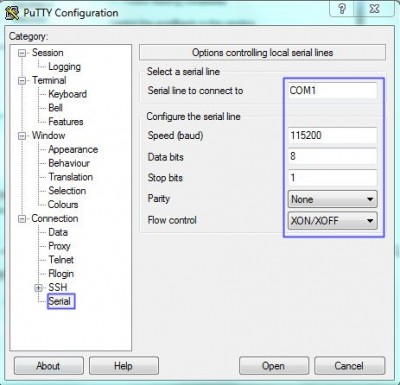
Task: Select the Terminal category
Action: click(49, 80)
